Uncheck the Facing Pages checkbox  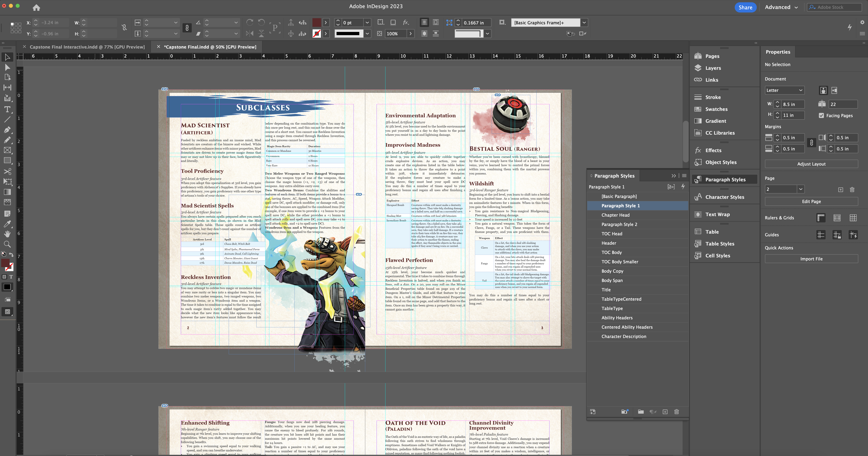(821, 115)
